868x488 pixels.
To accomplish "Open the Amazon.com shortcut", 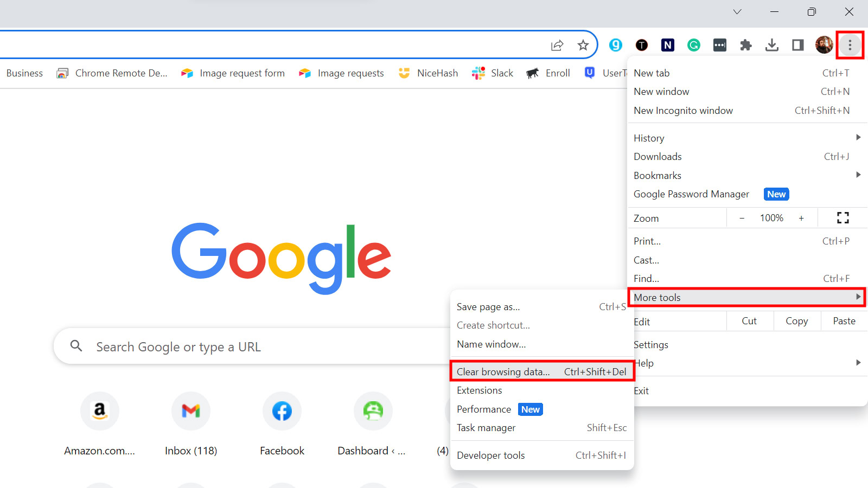I will [100, 424].
